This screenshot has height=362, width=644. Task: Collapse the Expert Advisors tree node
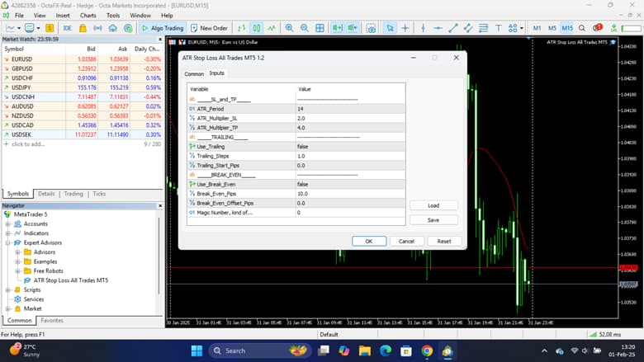click(7, 243)
